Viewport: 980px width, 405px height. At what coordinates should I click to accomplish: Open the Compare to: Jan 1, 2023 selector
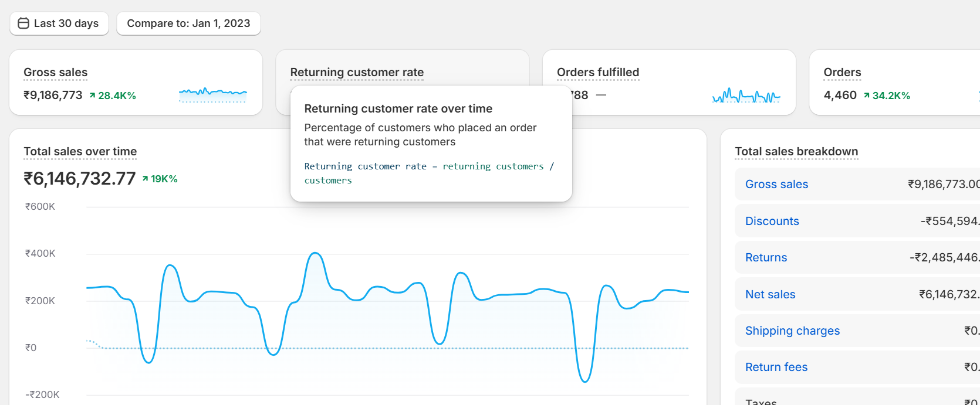pos(188,23)
